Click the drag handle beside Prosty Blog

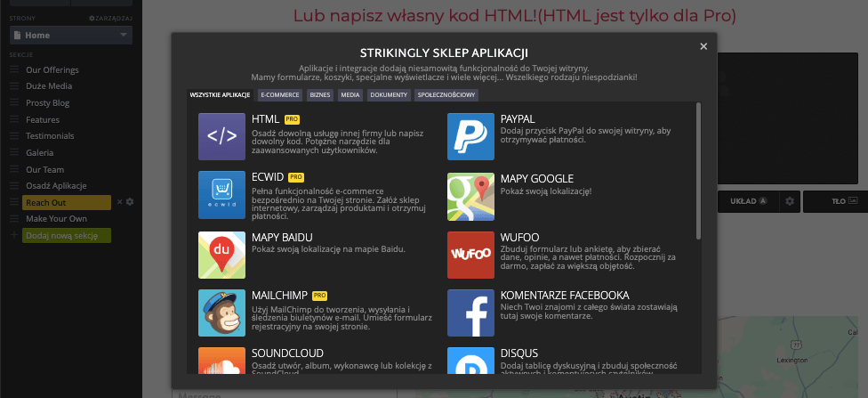(x=14, y=103)
